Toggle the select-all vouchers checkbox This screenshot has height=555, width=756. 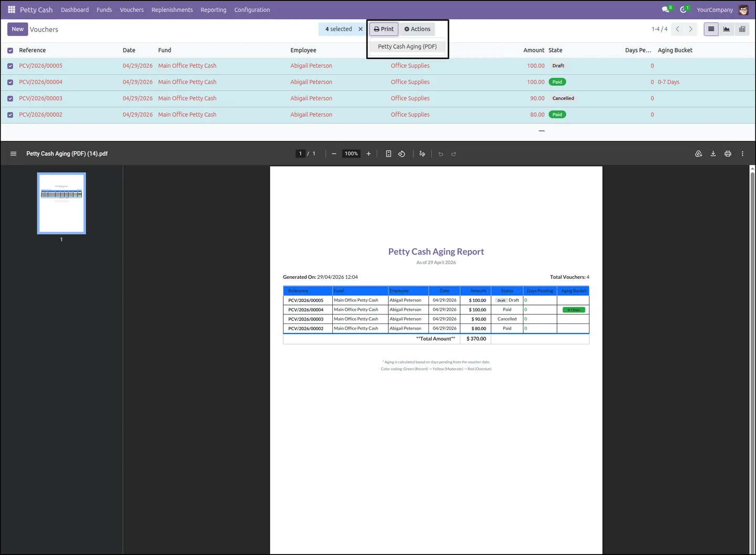[x=10, y=50]
